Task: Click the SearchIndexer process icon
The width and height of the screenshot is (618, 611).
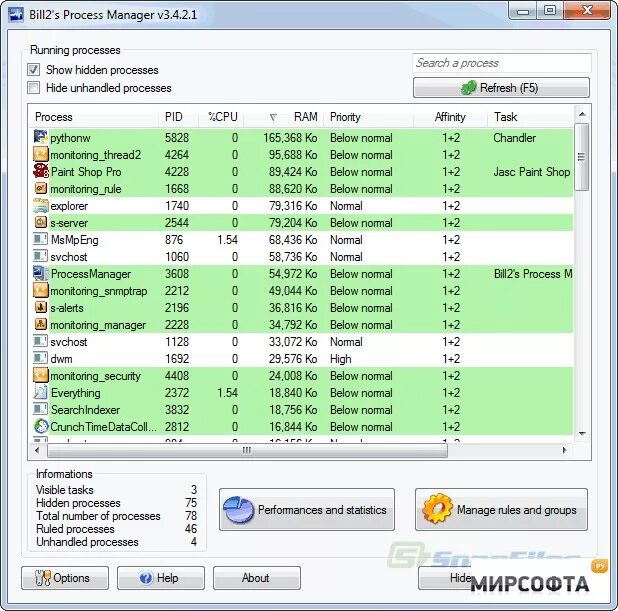Action: [x=40, y=409]
